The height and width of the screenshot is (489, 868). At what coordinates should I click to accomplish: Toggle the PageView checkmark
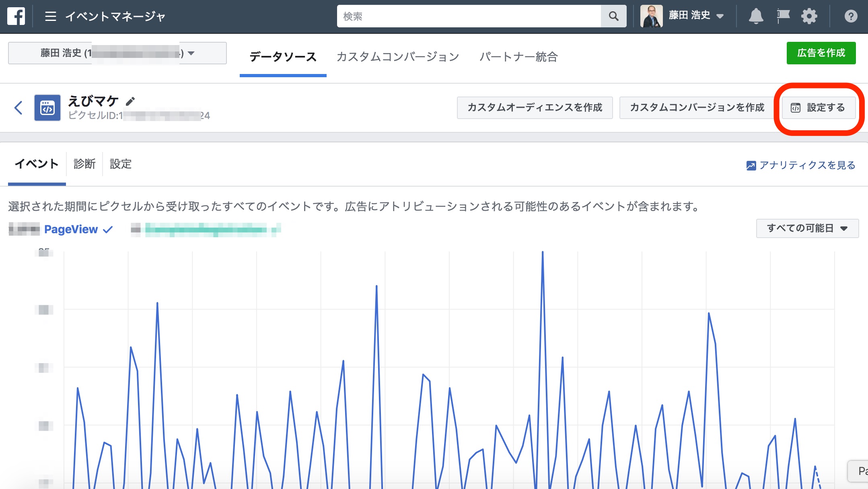coord(108,230)
